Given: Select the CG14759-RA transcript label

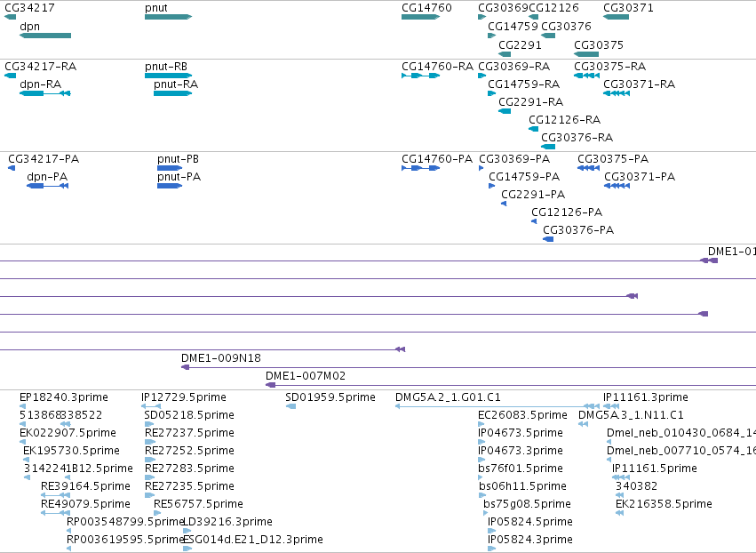Looking at the screenshot, I should click(524, 84).
